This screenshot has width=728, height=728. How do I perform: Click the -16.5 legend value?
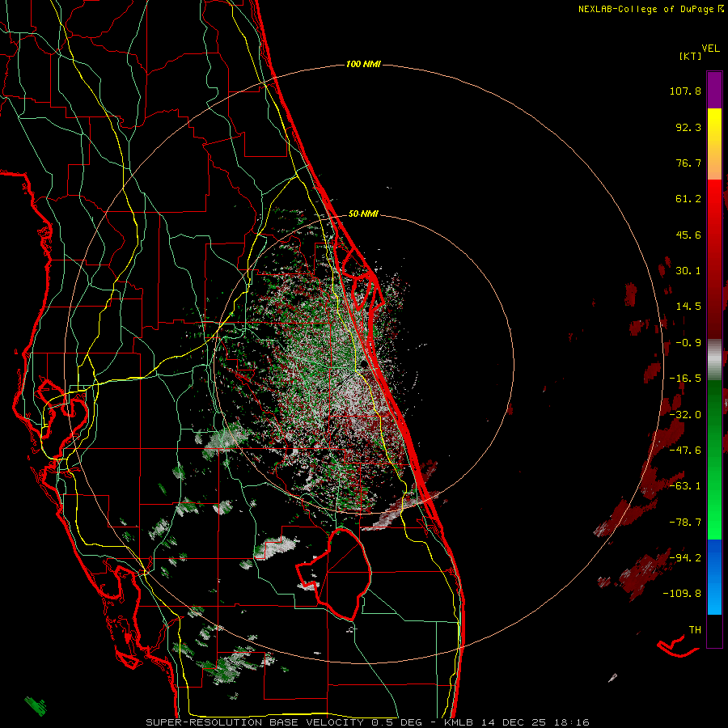pyautogui.click(x=685, y=379)
